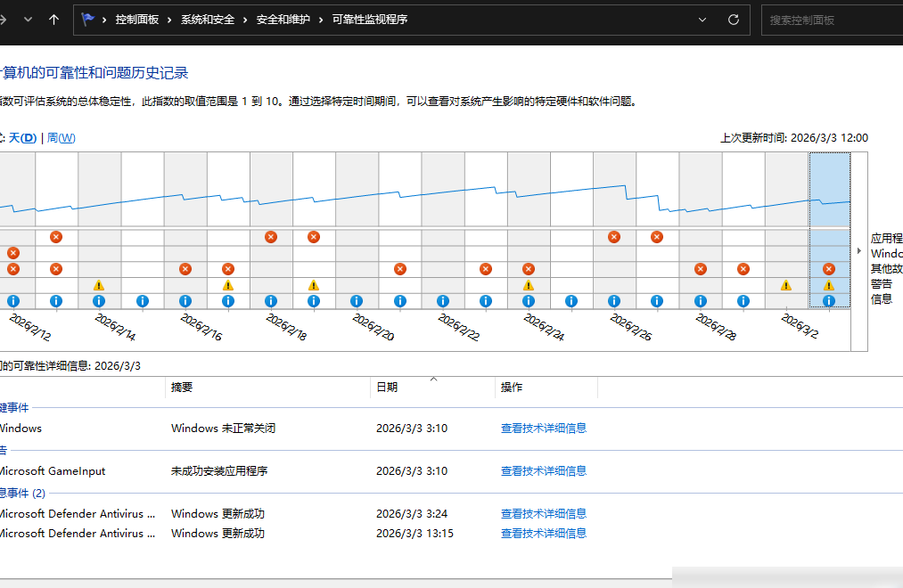The height and width of the screenshot is (588, 903).
Task: Select warning triangle icon on 2026/2/14
Action: (x=99, y=285)
